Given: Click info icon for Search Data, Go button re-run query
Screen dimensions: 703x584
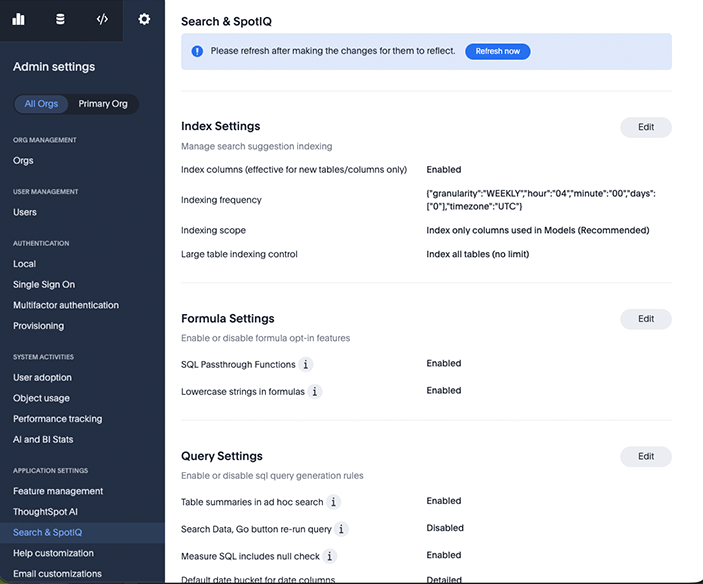Looking at the screenshot, I should pyautogui.click(x=341, y=529).
